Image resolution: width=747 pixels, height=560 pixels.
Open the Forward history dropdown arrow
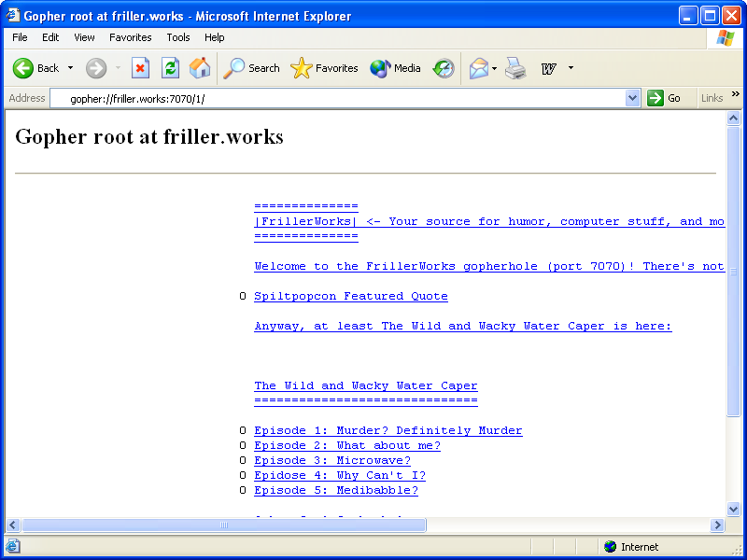(x=118, y=68)
